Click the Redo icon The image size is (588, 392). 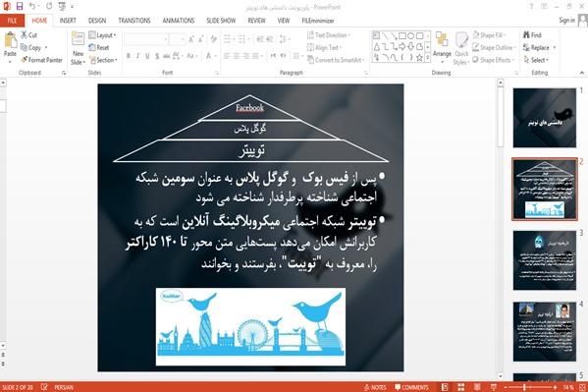(x=49, y=6)
